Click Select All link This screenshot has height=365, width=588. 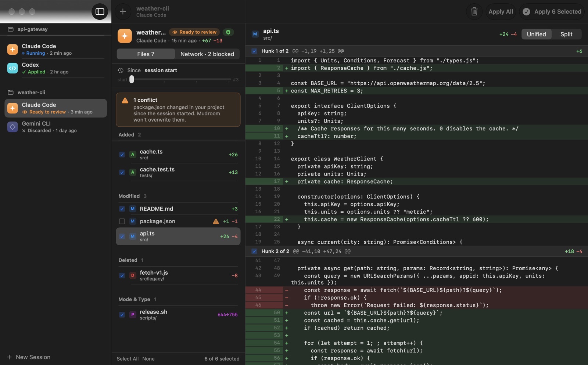click(128, 359)
